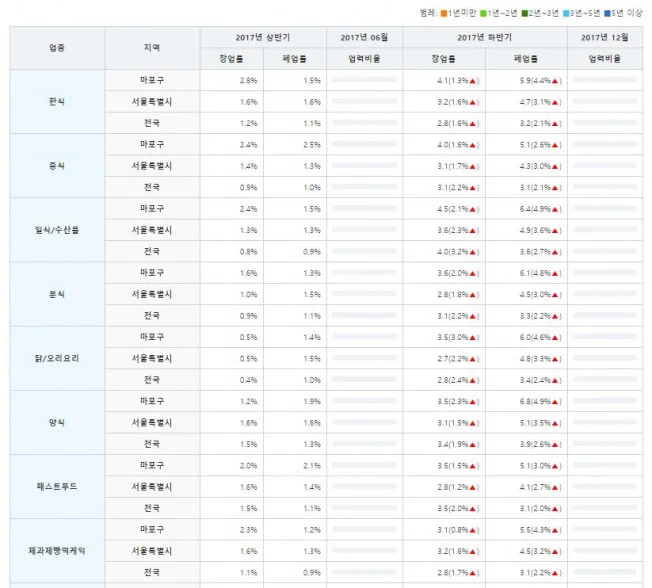This screenshot has width=652, height=588.
Task: Click 전국 in the 일식/수산물 group
Action: click(x=152, y=251)
